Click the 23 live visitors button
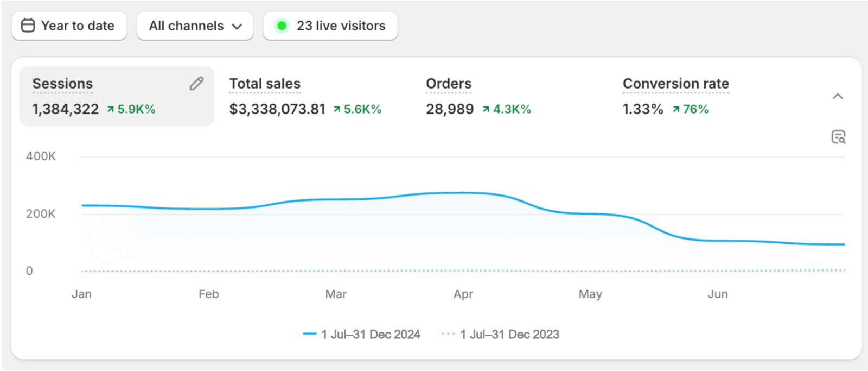This screenshot has height=371, width=868. pyautogui.click(x=330, y=26)
